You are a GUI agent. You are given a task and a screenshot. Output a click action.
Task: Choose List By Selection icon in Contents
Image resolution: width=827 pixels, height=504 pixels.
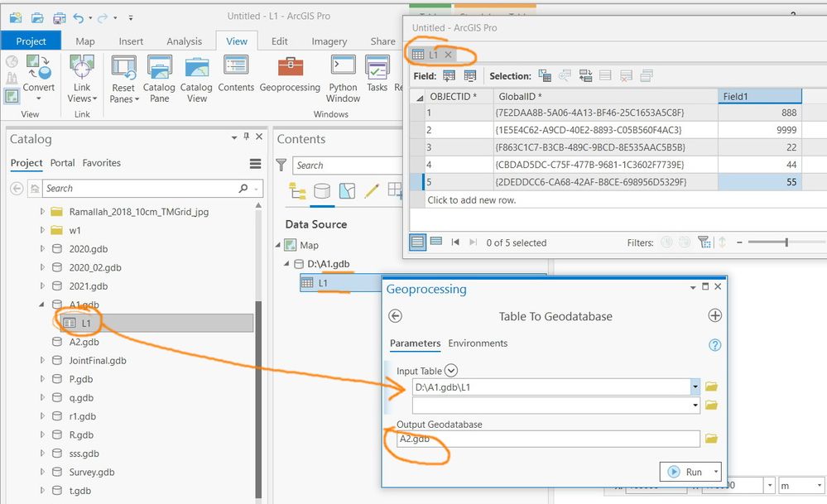(347, 191)
